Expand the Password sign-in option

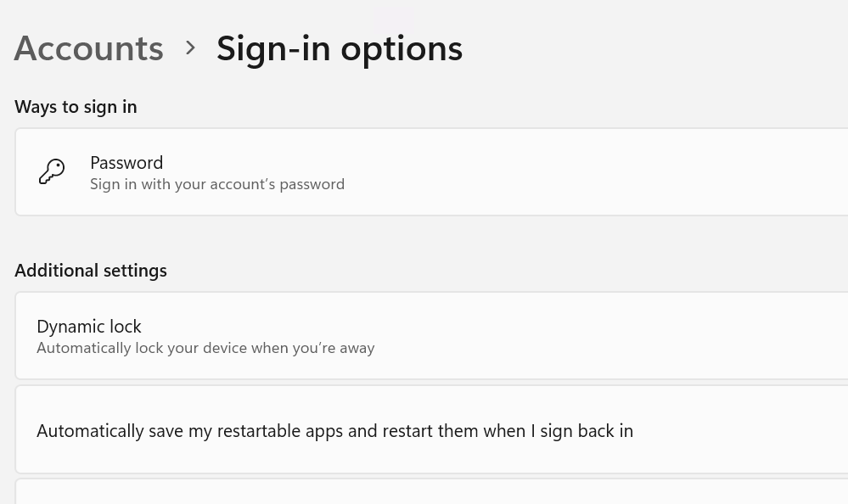(x=431, y=172)
